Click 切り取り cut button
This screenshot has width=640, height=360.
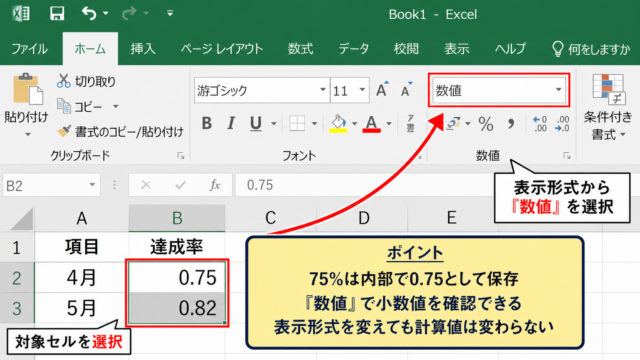tap(86, 81)
